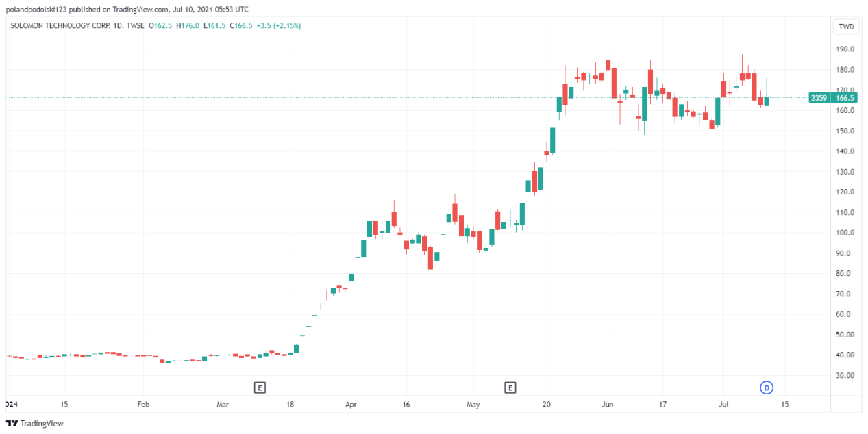Screen dimensions: 868x434
Task: Click the 190.0 price axis label
Action: pos(844,49)
